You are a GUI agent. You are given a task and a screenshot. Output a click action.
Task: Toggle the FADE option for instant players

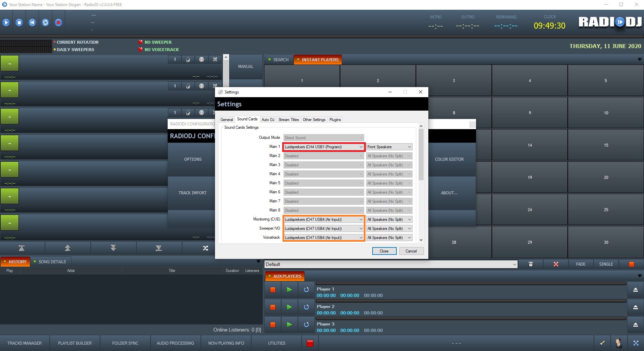(x=580, y=264)
